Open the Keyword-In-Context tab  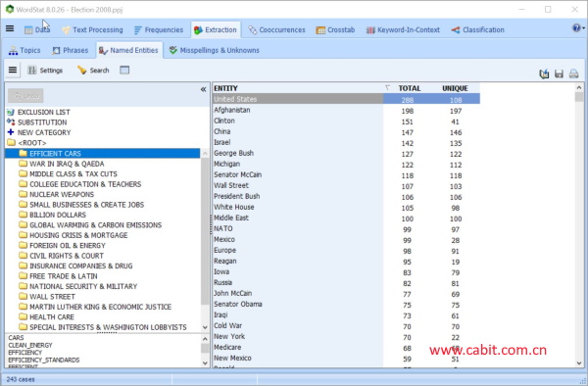coord(403,30)
